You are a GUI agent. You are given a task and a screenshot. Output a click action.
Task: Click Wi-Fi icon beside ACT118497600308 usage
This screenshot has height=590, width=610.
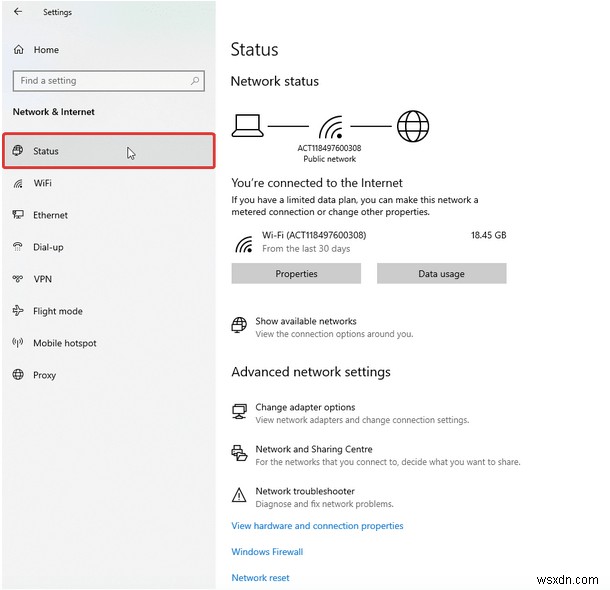pyautogui.click(x=244, y=244)
